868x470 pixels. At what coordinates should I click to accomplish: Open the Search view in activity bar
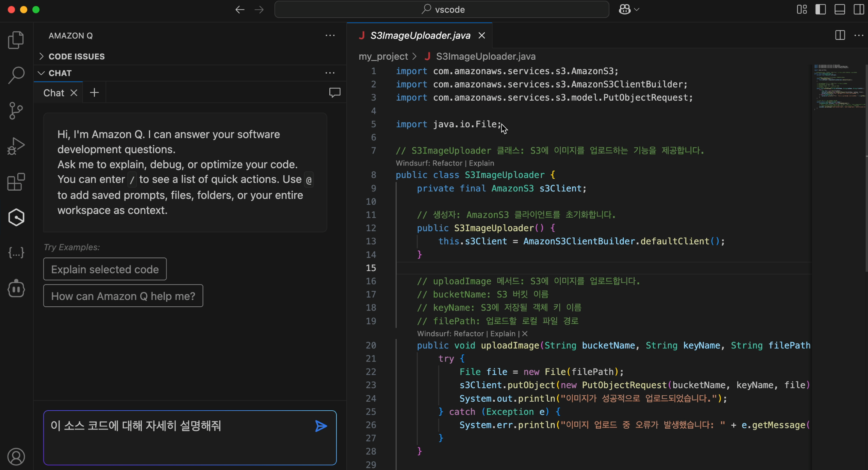[x=16, y=75]
